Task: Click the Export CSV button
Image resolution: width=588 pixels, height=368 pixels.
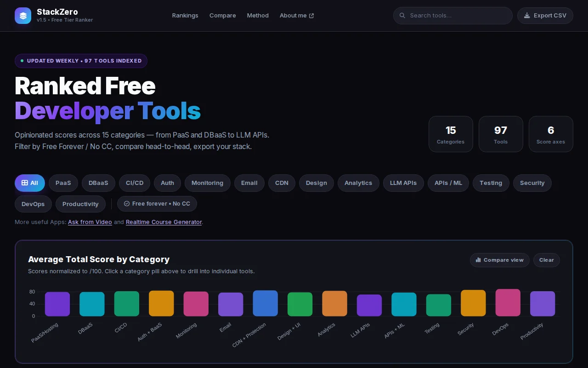Action: tap(545, 16)
